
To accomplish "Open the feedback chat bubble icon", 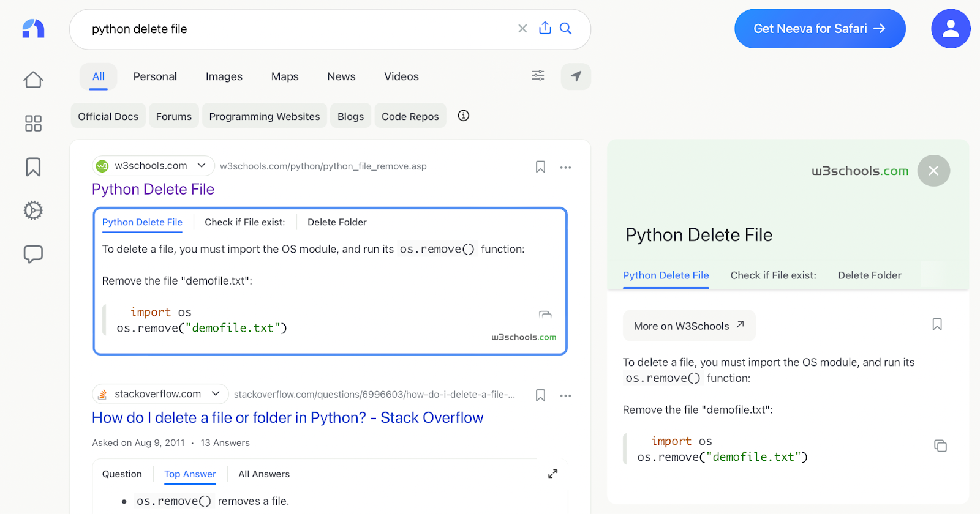I will pyautogui.click(x=33, y=254).
